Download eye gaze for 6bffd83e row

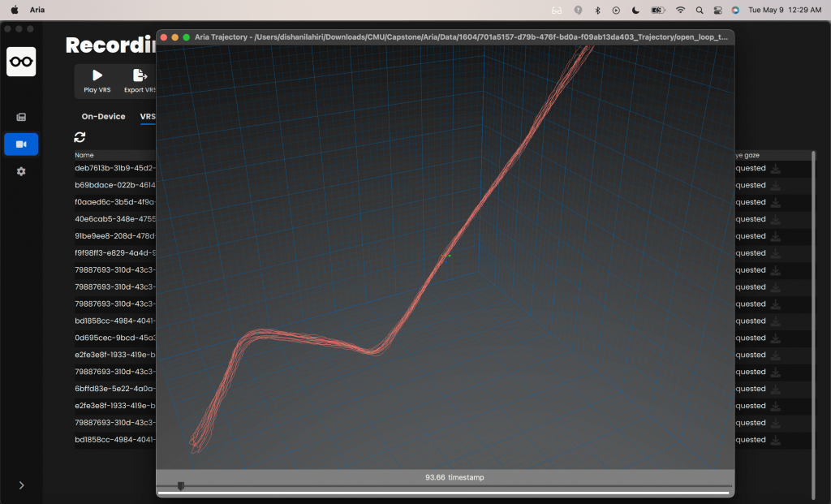pyautogui.click(x=775, y=389)
